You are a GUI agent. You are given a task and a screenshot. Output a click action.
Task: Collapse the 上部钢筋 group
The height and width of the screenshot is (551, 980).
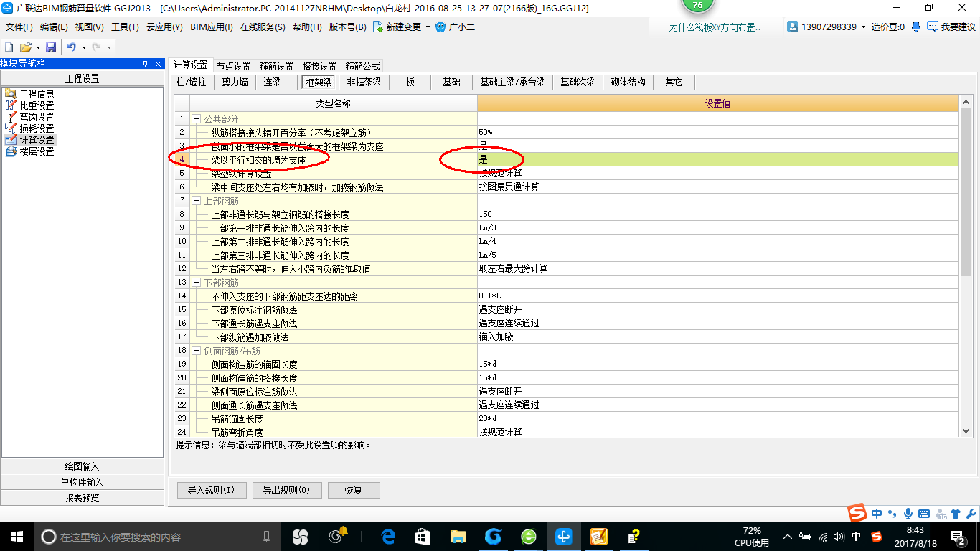[x=196, y=201]
